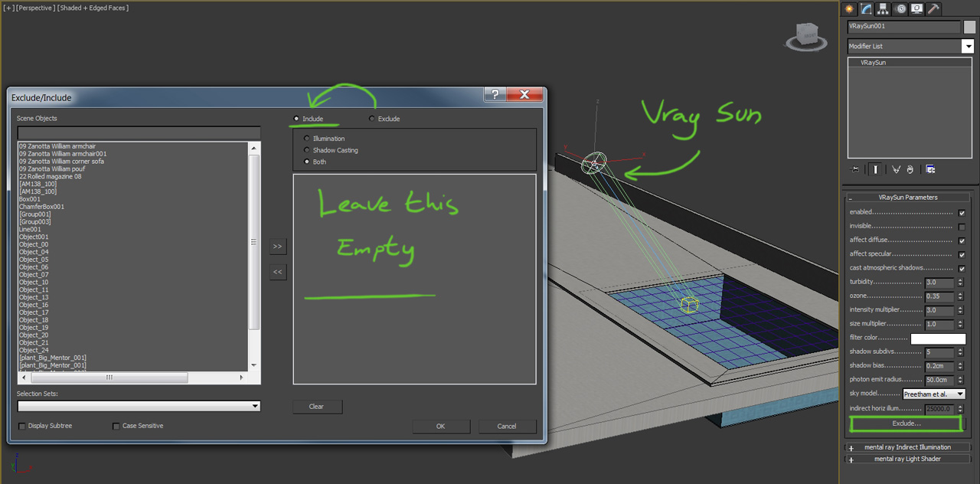
Task: Open the Hierarchy command panel tab
Action: coord(883,9)
